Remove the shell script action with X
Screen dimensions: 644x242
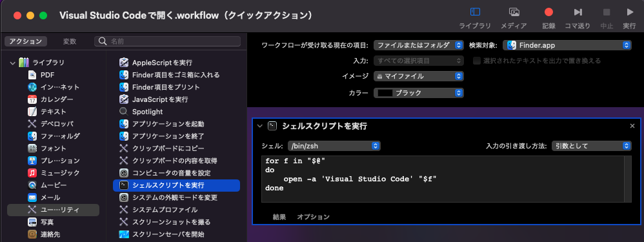[x=632, y=126]
